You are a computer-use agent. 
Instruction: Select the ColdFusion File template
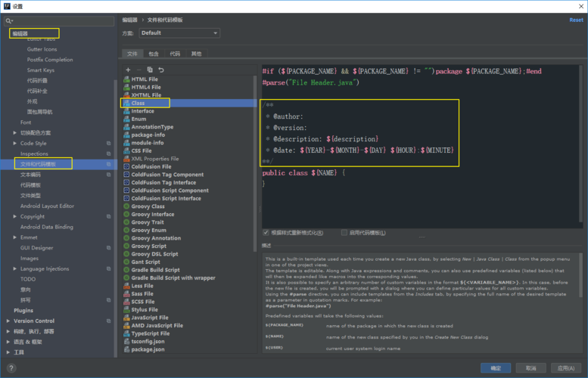pos(151,166)
